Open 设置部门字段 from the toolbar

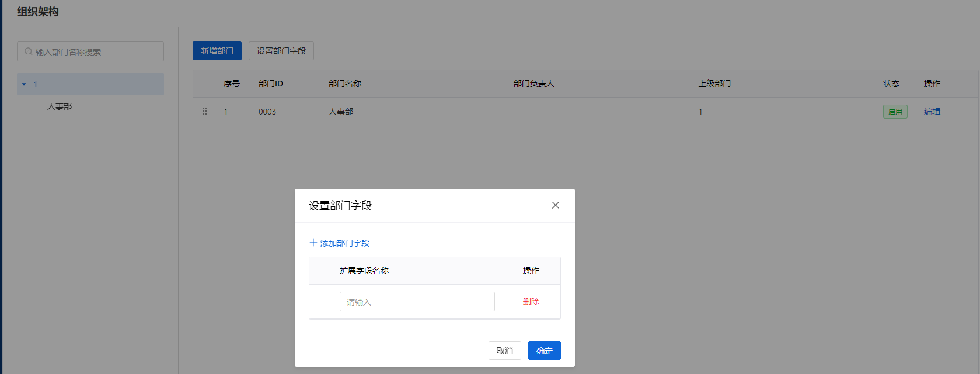coord(281,51)
